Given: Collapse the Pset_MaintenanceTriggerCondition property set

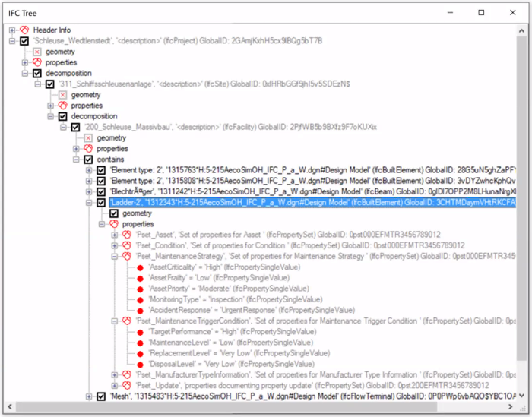Looking at the screenshot, I should [115, 321].
